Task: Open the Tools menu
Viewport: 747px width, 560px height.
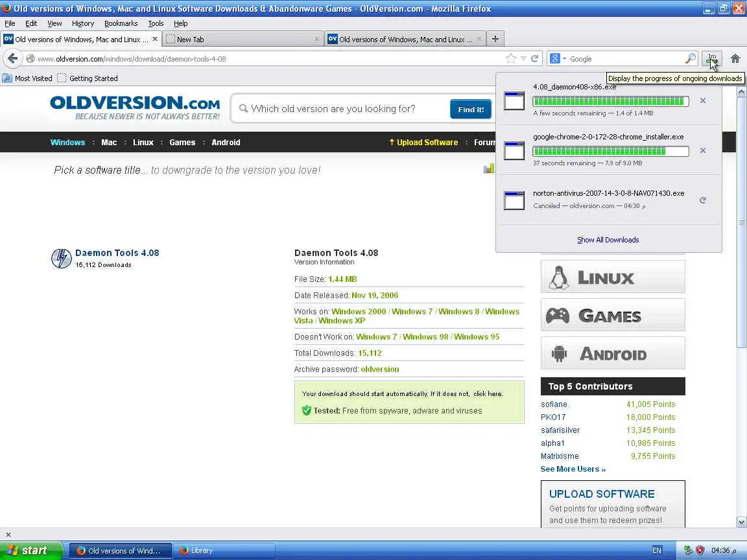Action: tap(156, 23)
